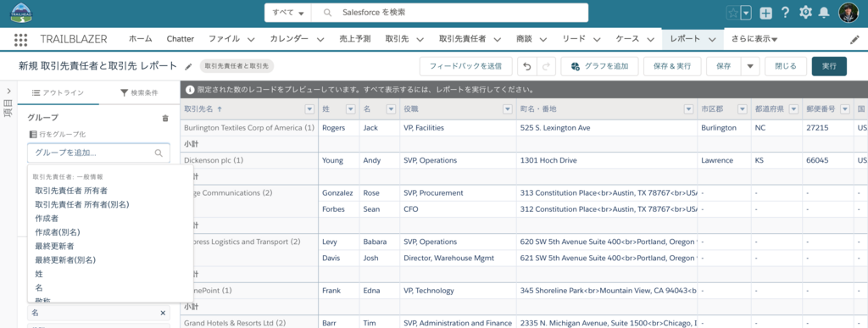Click the グループを追加 input field

coord(98,153)
